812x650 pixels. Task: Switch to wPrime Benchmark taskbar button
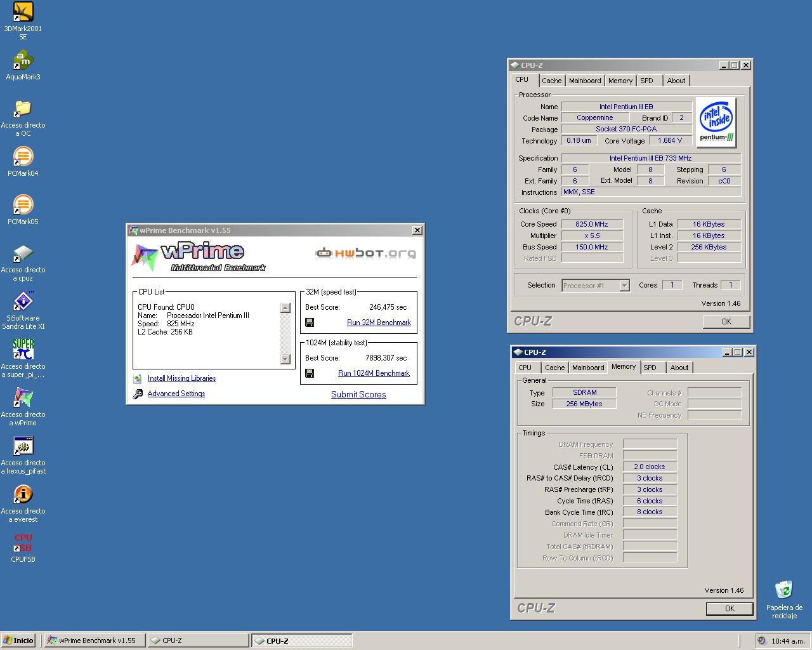tap(95, 640)
